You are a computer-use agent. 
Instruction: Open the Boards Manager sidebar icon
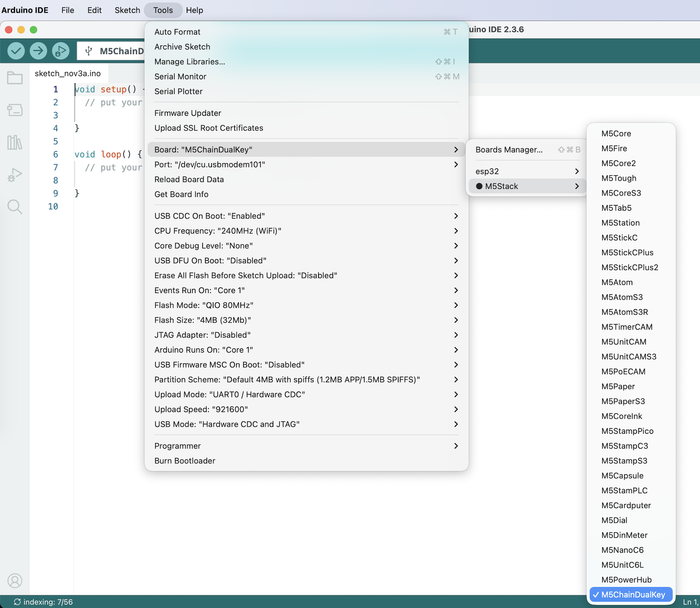15,110
